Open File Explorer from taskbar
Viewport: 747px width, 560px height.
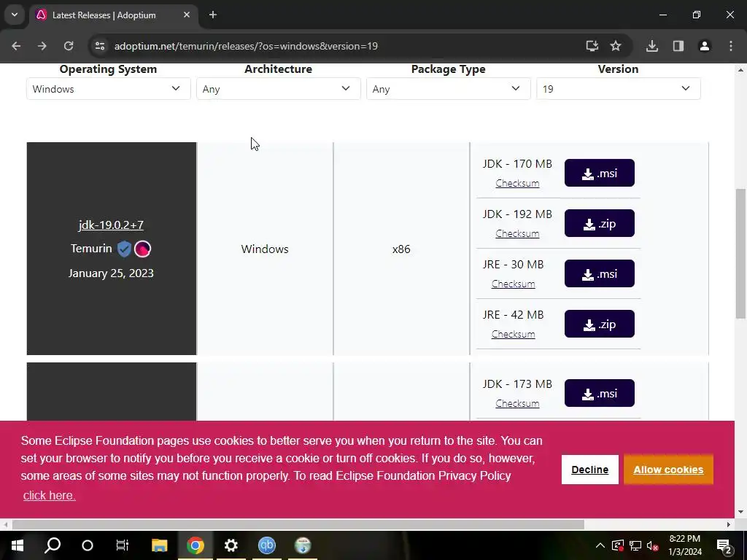tap(160, 545)
